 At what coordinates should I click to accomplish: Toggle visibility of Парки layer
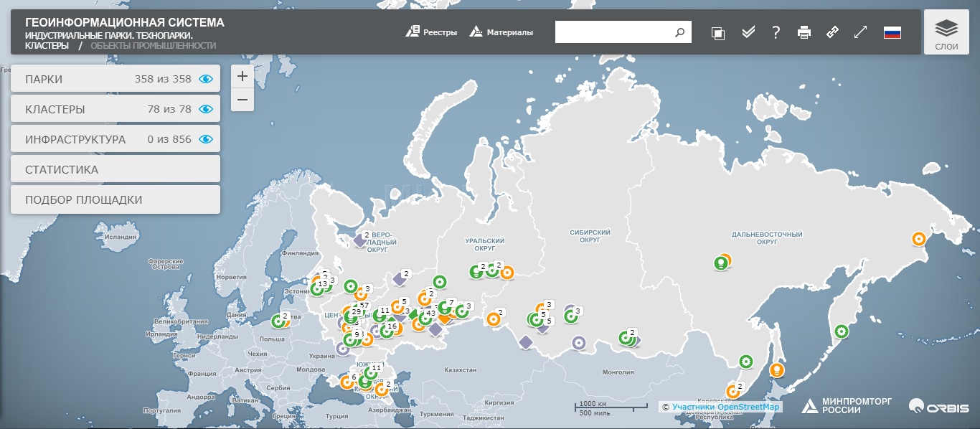[206, 79]
